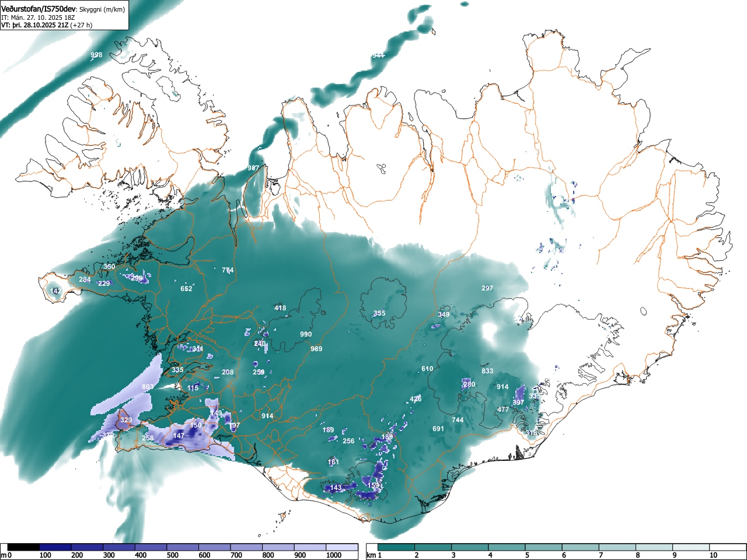Click the IT: Mán. 27. 10. 2025 18Z line
747x560 pixels.
(x=37, y=17)
